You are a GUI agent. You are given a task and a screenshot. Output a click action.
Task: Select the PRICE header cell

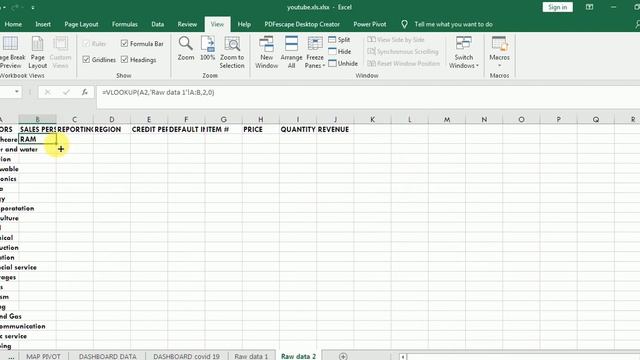[x=260, y=129]
